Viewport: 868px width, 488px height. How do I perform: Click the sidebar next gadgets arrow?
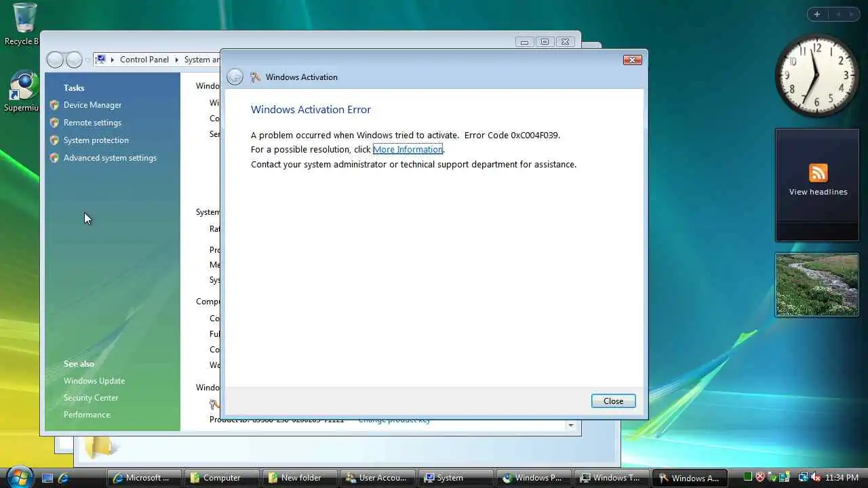[851, 14]
